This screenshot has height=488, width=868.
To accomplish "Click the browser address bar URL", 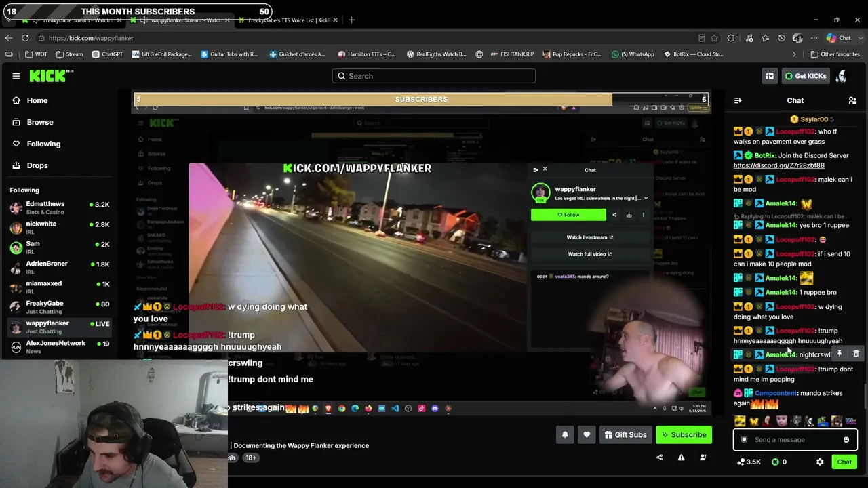I will 91,38.
